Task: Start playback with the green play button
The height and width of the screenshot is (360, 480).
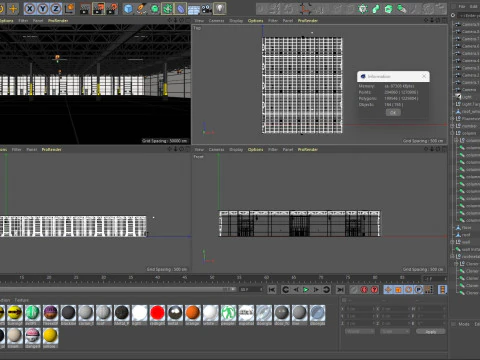Action: pos(306,289)
